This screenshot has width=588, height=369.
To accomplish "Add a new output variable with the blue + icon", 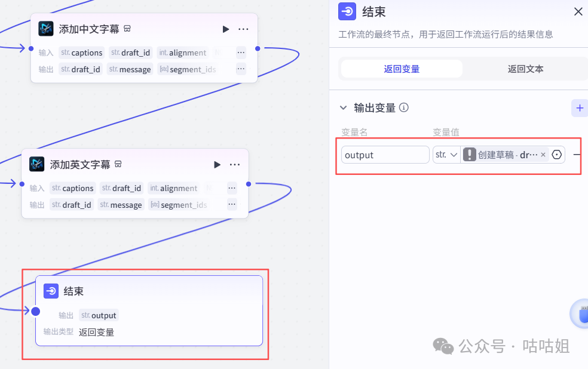I will pyautogui.click(x=578, y=108).
